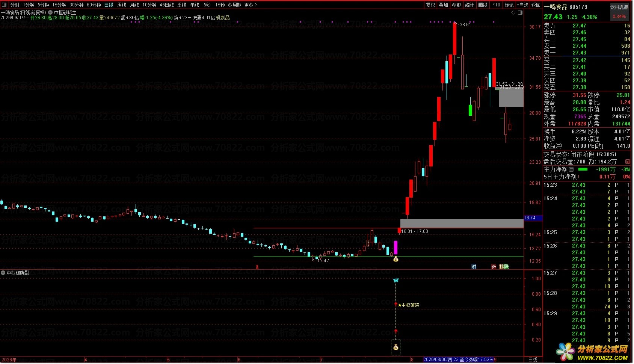Click the 涨 marker icon on timeline
634x364 pixels.
tap(494, 266)
